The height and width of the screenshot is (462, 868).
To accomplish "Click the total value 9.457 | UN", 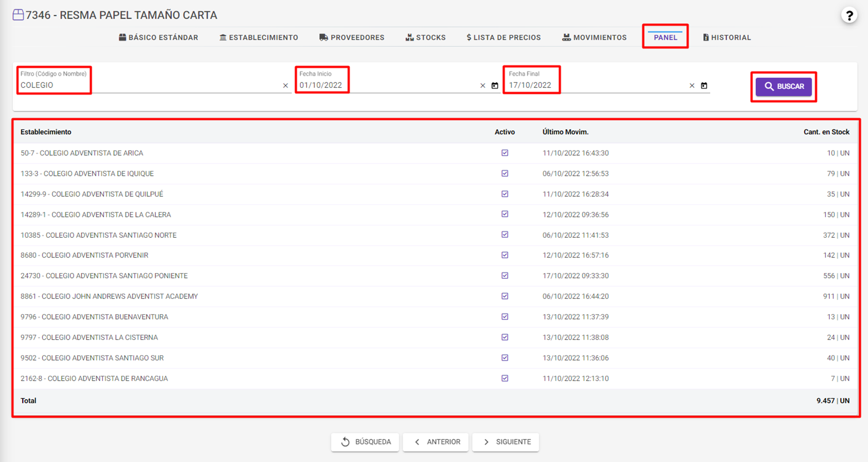I will pyautogui.click(x=833, y=401).
